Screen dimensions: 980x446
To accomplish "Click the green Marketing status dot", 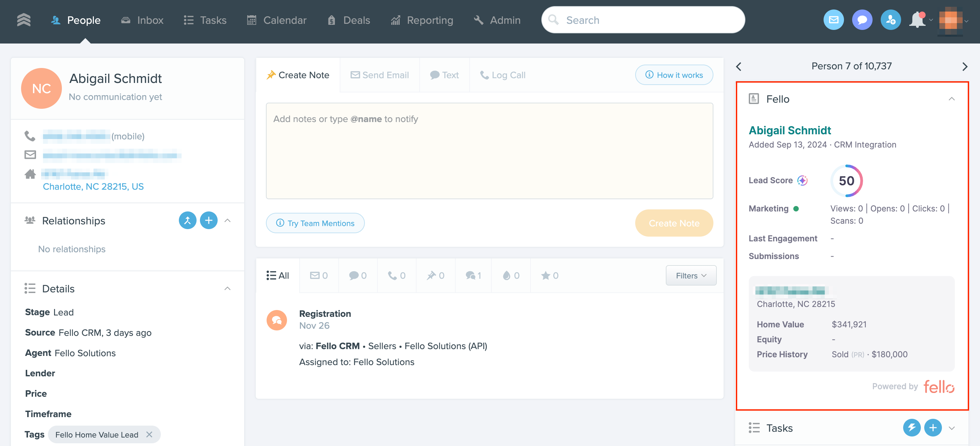I will pos(796,209).
